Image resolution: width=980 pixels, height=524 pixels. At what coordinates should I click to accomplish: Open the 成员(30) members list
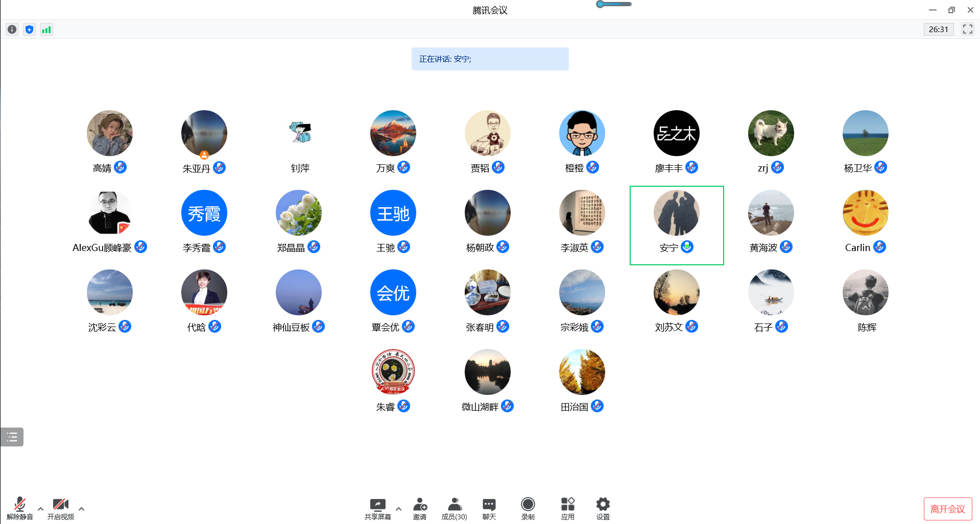point(454,505)
